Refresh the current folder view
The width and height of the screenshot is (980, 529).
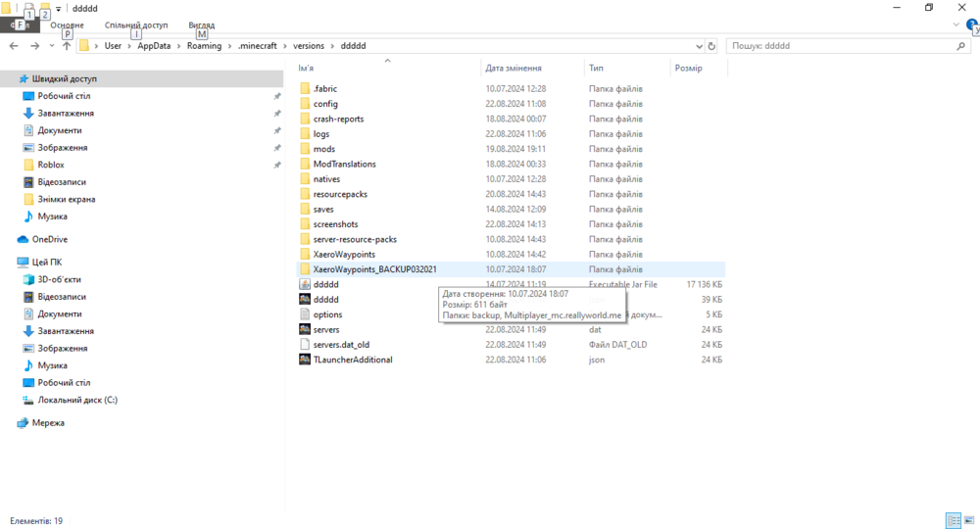click(x=711, y=46)
